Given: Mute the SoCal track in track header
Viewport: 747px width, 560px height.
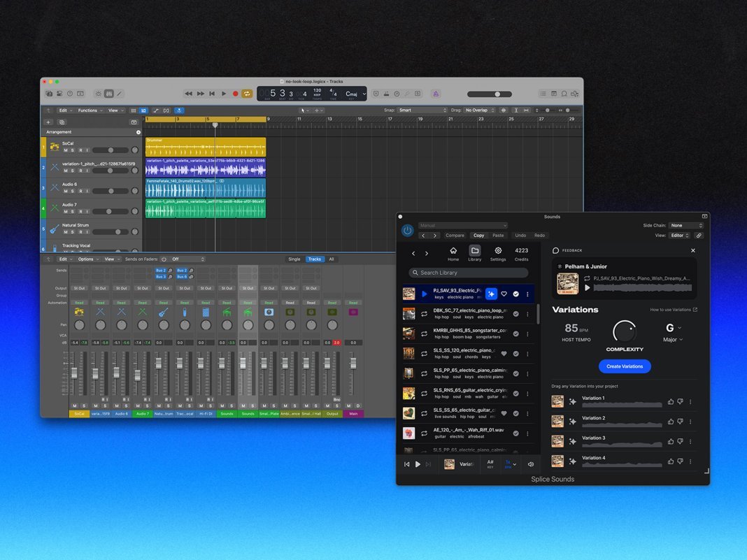Looking at the screenshot, I should click(x=66, y=150).
